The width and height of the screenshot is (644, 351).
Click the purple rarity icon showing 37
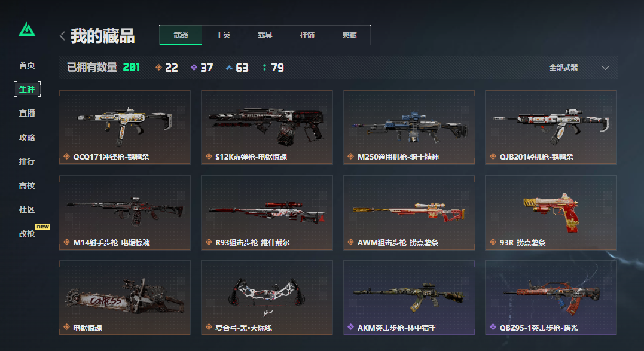pos(194,68)
